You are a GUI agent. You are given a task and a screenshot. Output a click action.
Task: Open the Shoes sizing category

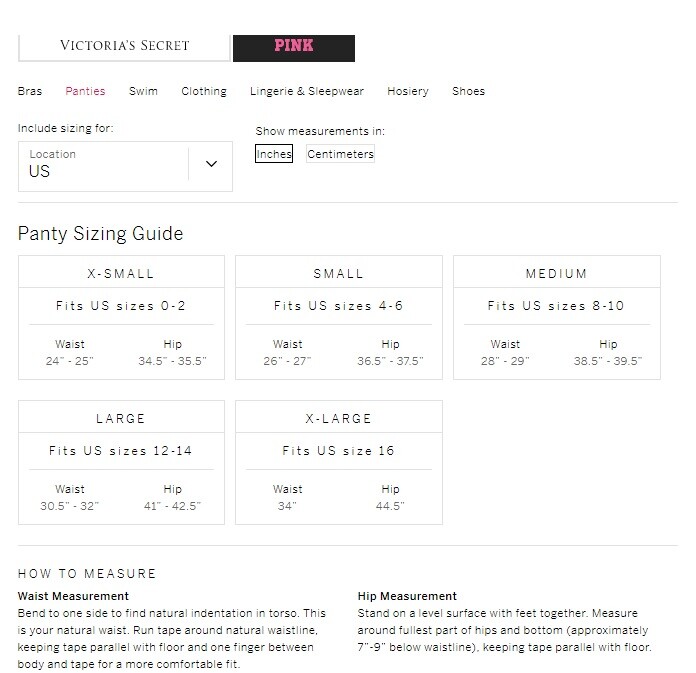pyautogui.click(x=468, y=91)
